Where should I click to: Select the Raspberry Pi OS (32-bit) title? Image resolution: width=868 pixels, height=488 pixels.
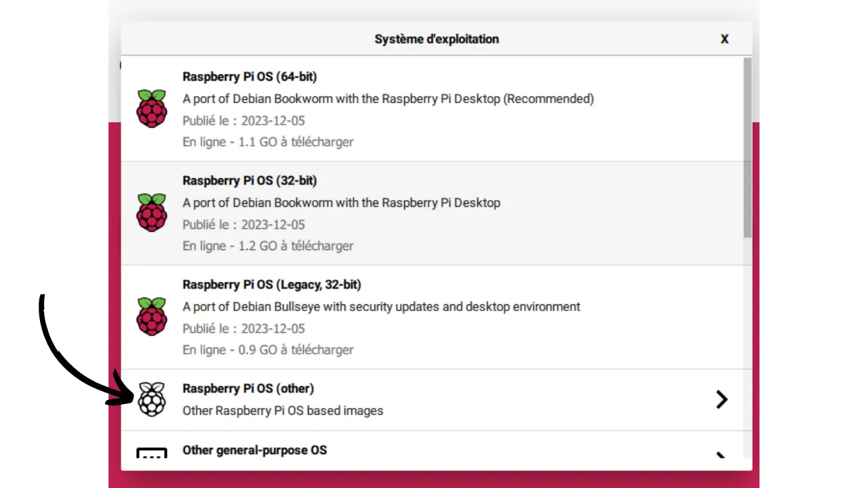pyautogui.click(x=250, y=181)
